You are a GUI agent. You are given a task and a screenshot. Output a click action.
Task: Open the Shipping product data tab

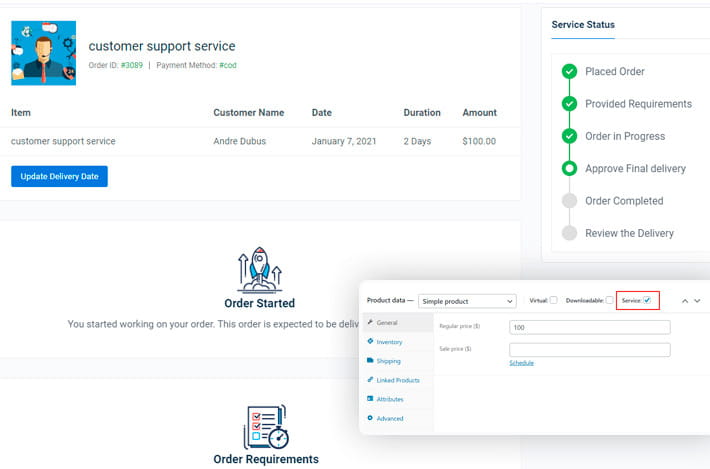click(398, 361)
